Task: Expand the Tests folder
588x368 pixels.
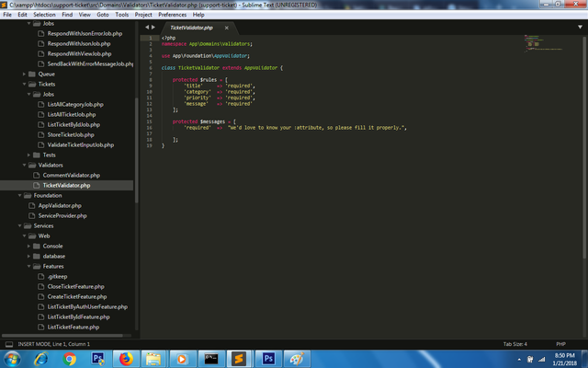Action: 28,155
